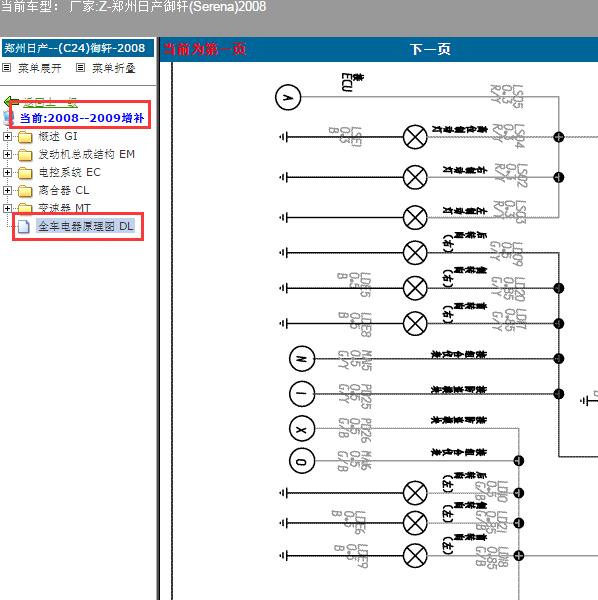Expand the 离合器 CL plus box
This screenshot has width=598, height=600.
coord(7,191)
